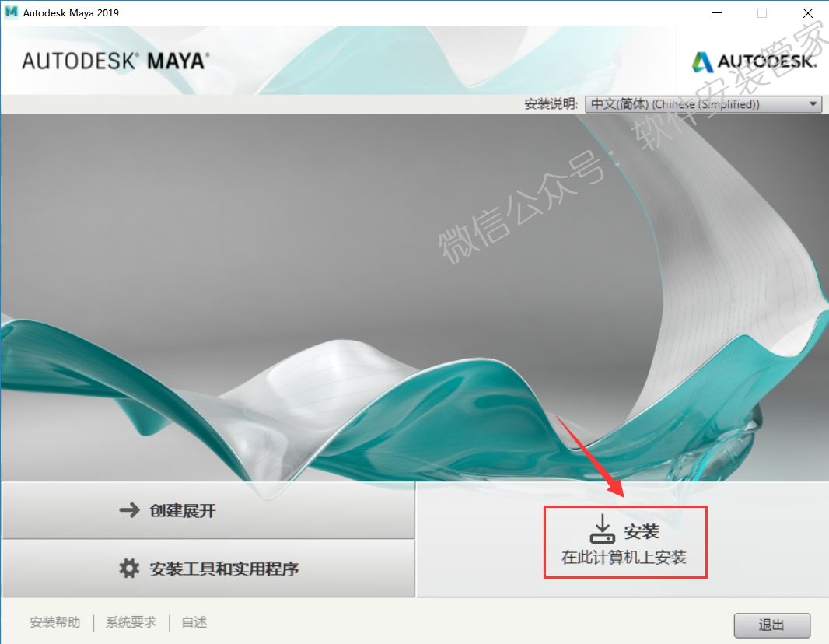Click the 退出 button
This screenshot has width=829, height=644.
click(x=772, y=625)
